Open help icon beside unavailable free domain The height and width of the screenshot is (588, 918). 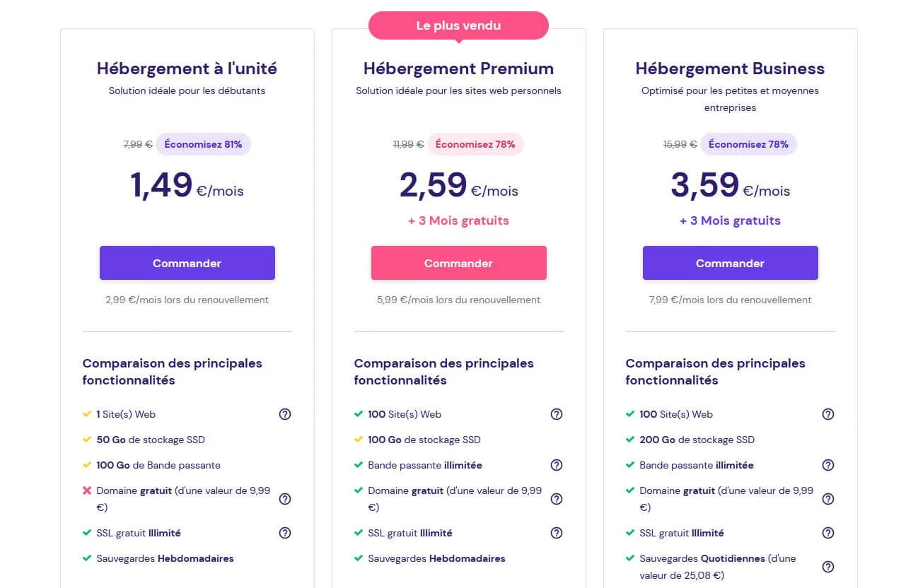point(285,499)
